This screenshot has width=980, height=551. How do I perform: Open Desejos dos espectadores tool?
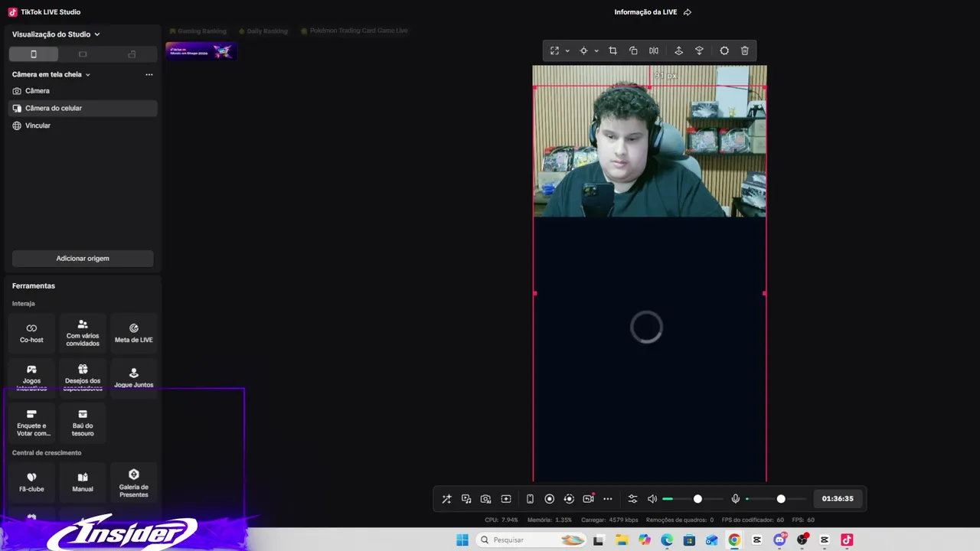click(83, 377)
